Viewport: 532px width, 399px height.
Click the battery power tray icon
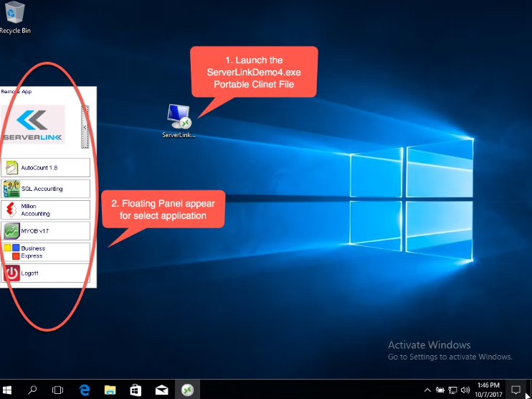440,390
